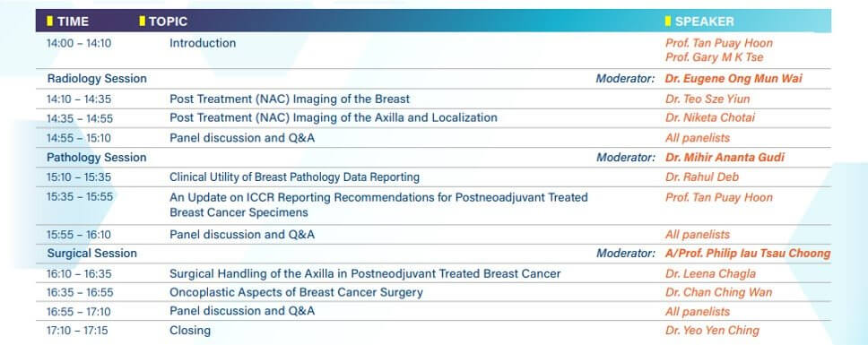Image resolution: width=868 pixels, height=345 pixels.
Task: Select moderator A/Prof. Philip Iau Tsau Choong
Action: [748, 254]
